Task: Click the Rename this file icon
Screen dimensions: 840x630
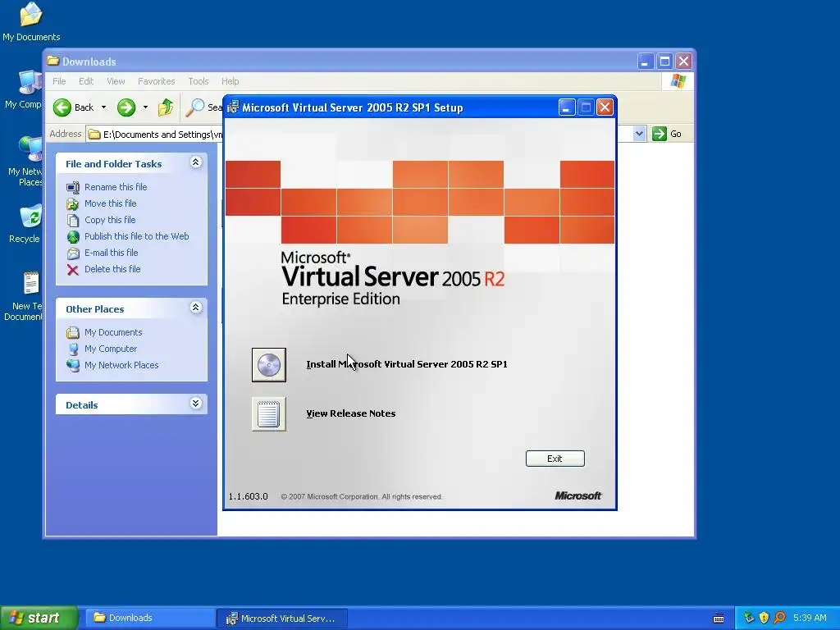Action: pos(73,188)
